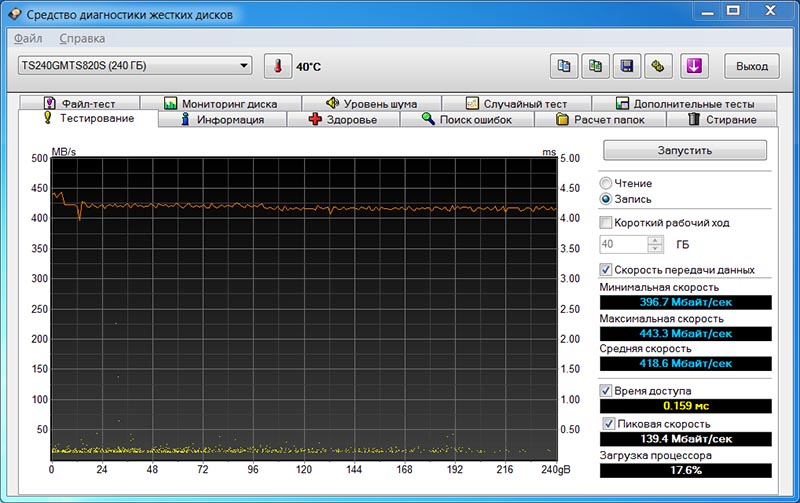Click the purple download arrow icon
This screenshot has height=503, width=800.
pyautogui.click(x=694, y=66)
